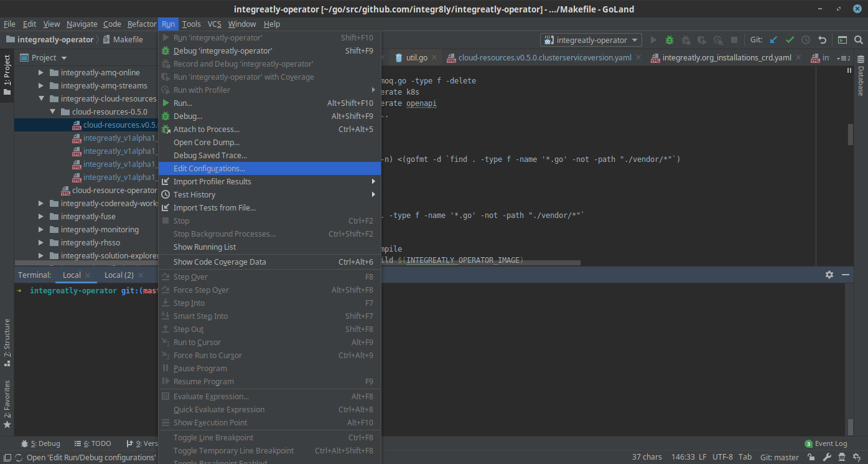868x464 pixels.
Task: Open the Search Everywhere magnifier icon
Action: click(x=858, y=40)
